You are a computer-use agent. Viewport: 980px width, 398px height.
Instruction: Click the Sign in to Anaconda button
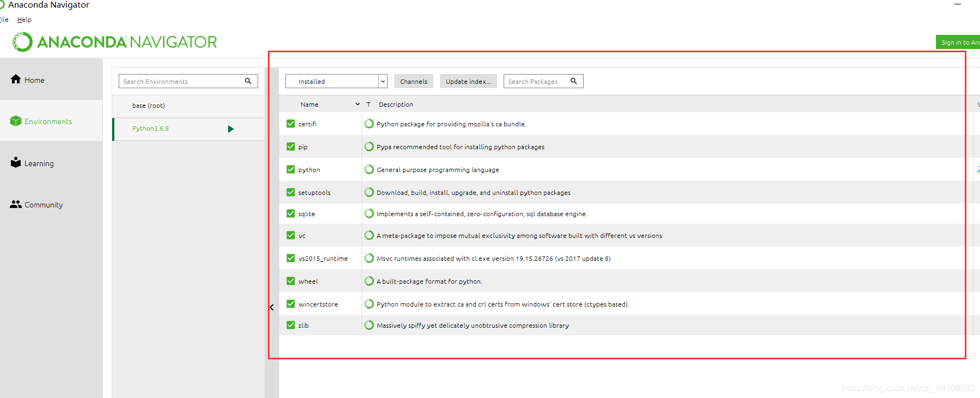click(x=958, y=42)
